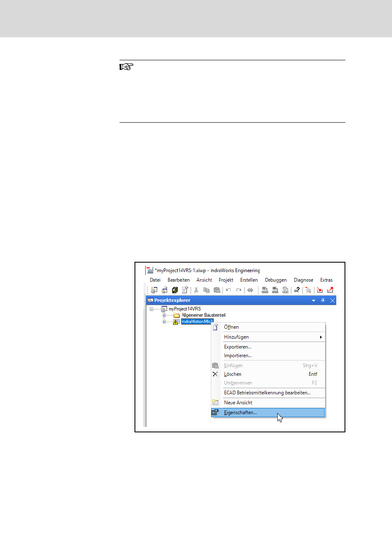Click the second device network toolbar icon
The height and width of the screenshot is (555, 392).
275,290
